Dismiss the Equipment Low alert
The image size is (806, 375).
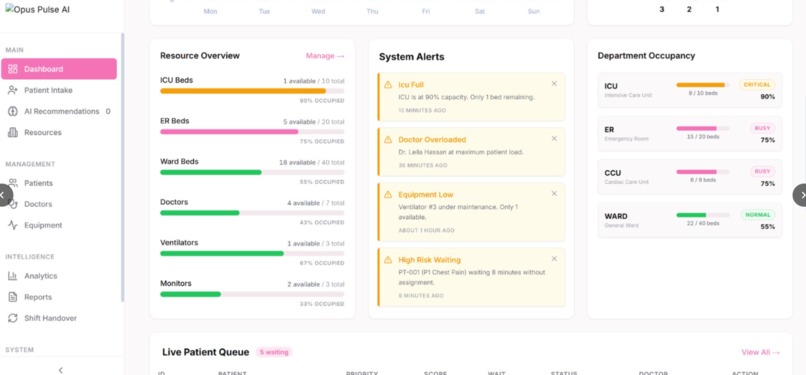click(x=554, y=193)
